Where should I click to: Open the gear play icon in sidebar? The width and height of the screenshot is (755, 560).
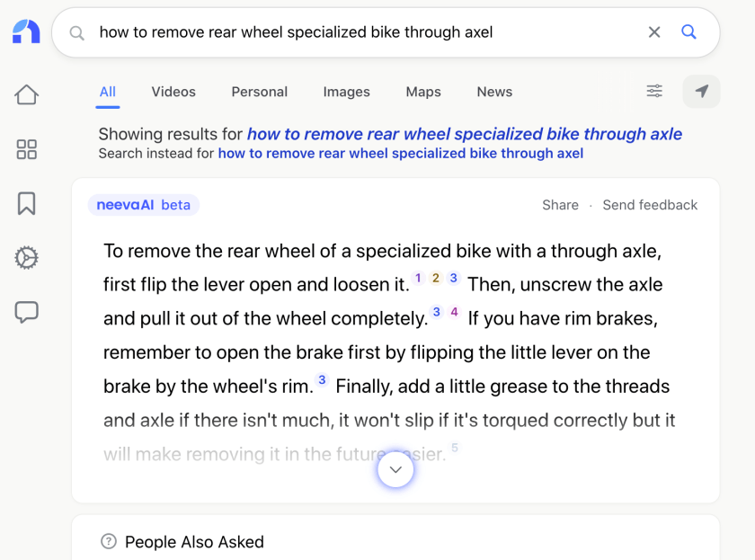point(26,258)
